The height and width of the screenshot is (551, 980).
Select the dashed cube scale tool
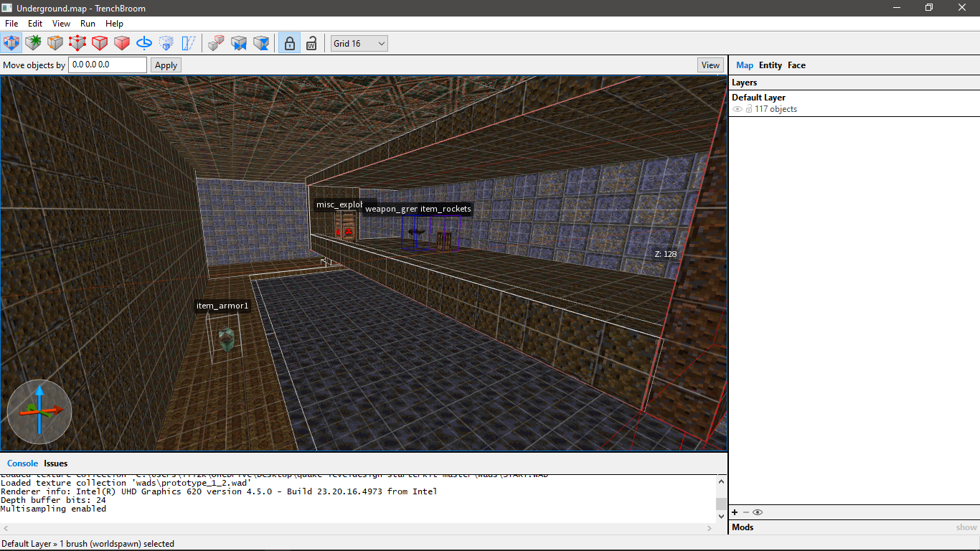point(166,43)
